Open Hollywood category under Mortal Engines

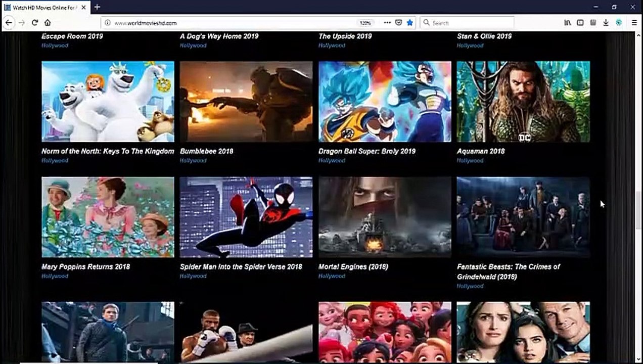[332, 276]
